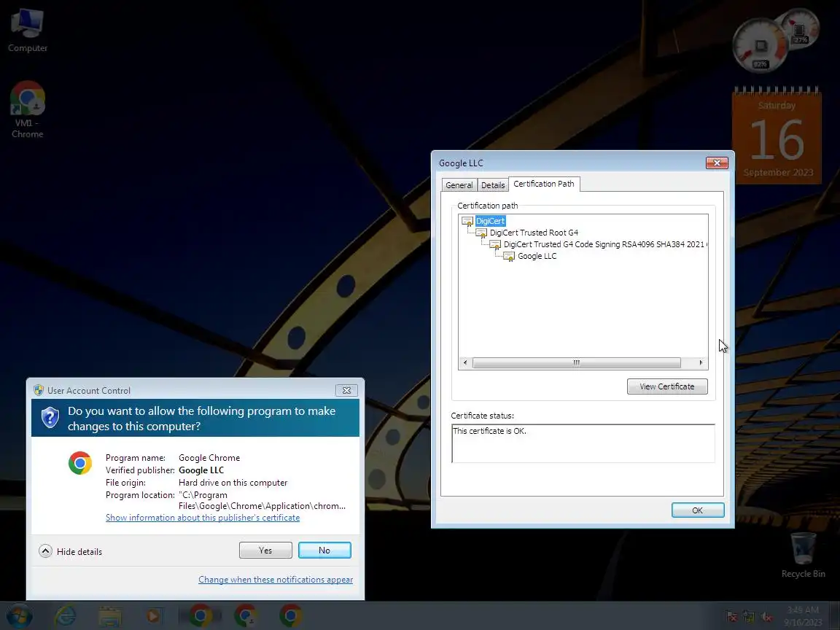Click the large CPU meter gadget dial
The width and height of the screenshot is (840, 630).
coord(761,45)
